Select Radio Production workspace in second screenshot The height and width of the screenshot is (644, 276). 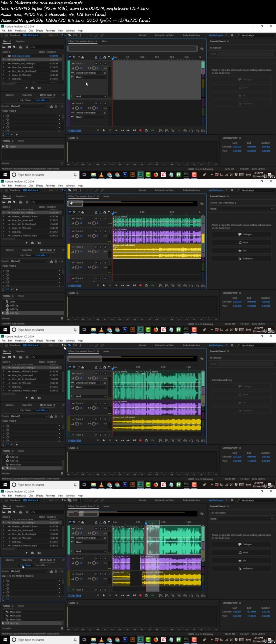pyautogui.click(x=191, y=190)
